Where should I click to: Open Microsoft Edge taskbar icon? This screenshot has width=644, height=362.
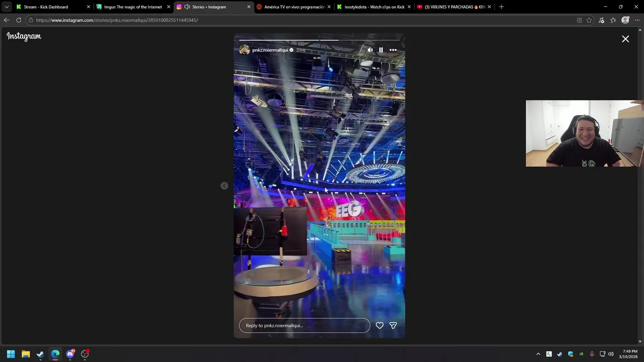point(55,354)
